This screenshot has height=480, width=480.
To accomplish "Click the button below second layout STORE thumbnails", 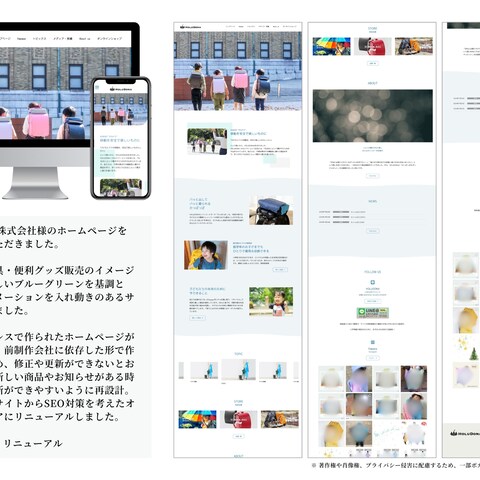I will point(373,63).
